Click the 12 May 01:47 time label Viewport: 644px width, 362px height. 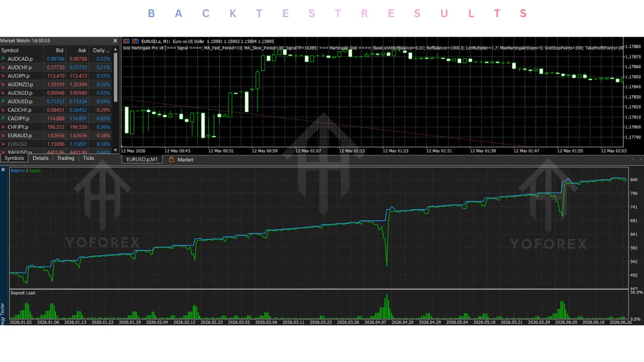[x=526, y=151]
